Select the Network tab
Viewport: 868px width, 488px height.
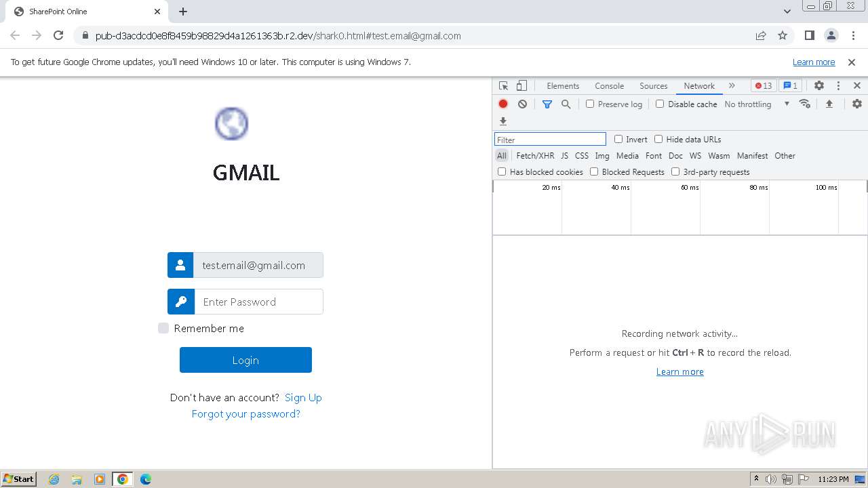click(699, 86)
